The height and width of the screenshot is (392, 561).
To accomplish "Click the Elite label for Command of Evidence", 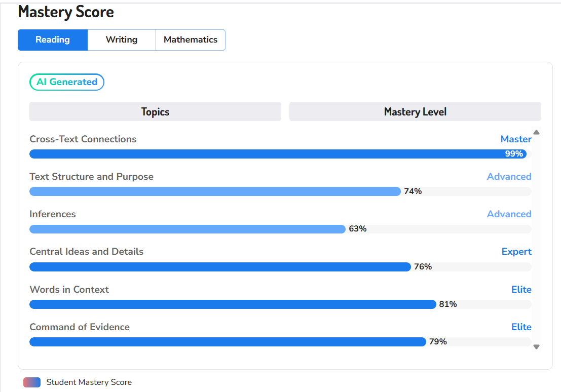I will (521, 327).
